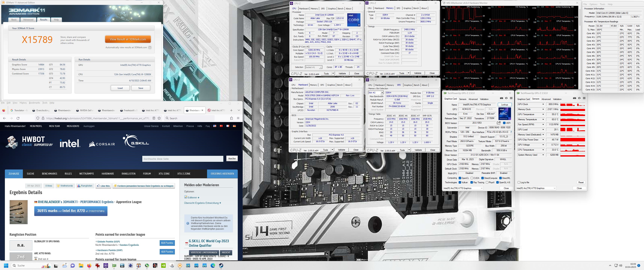Open Steam from the taskbar

tap(221, 265)
